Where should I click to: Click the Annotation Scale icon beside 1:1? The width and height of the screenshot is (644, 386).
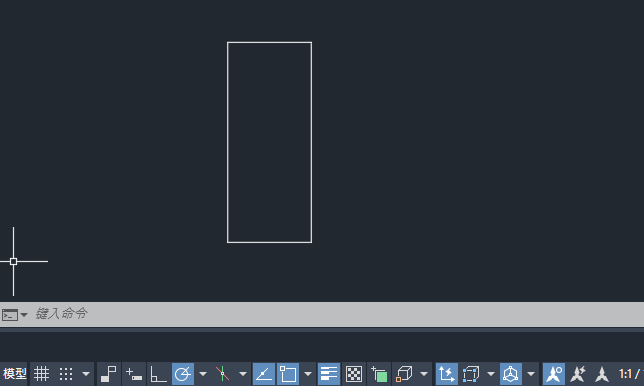(602, 374)
